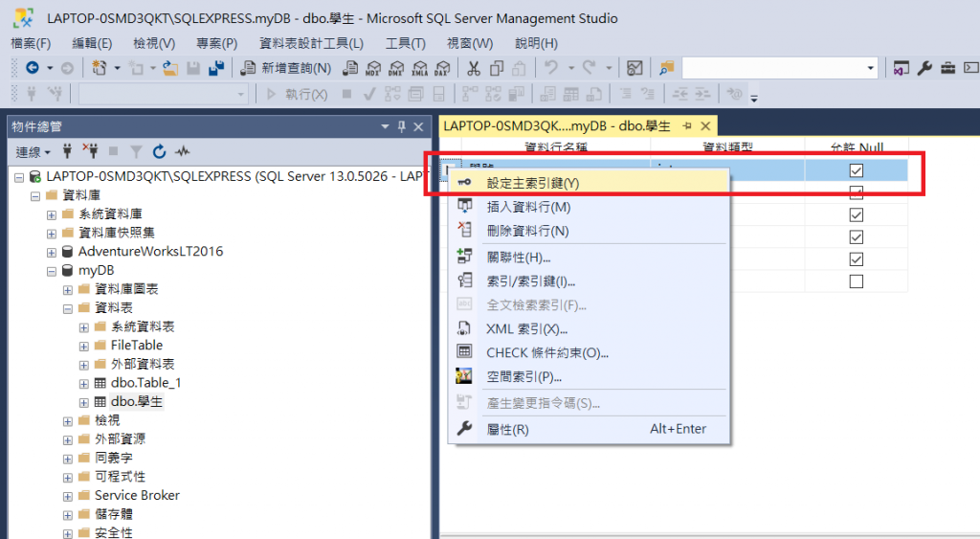Viewport: 980px width, 539px height.
Task: Expand the AdventureWorksLT2016 database node
Action: point(52,253)
